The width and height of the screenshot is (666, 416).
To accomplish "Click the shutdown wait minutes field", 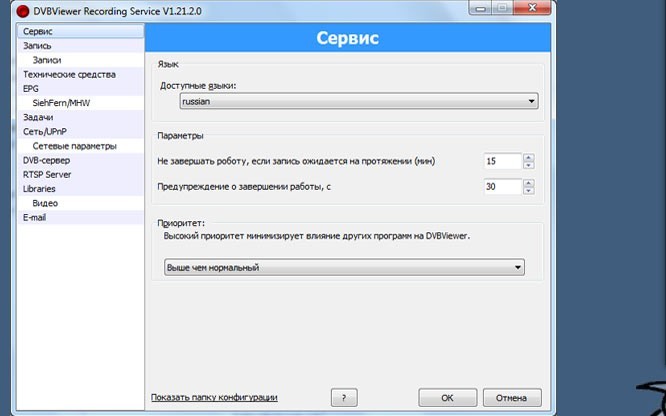I will (501, 161).
